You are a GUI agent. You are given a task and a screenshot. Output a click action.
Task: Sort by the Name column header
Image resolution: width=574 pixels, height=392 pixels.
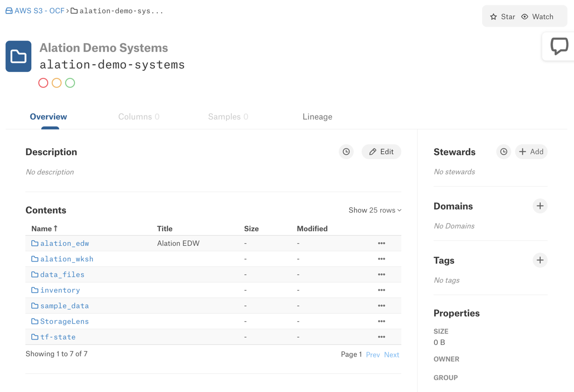(44, 228)
